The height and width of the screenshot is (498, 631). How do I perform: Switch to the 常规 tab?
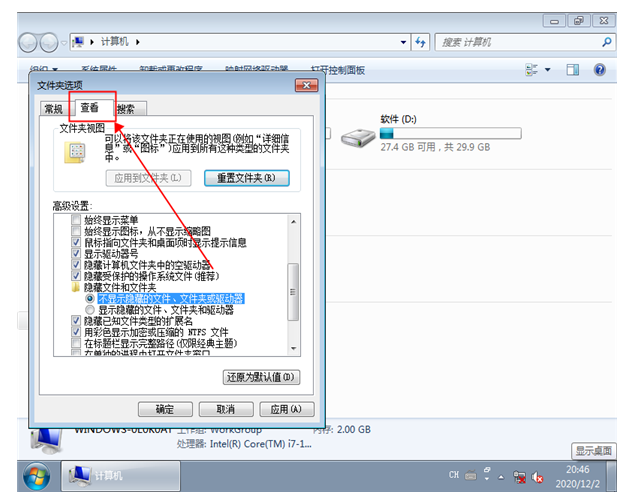pos(54,109)
